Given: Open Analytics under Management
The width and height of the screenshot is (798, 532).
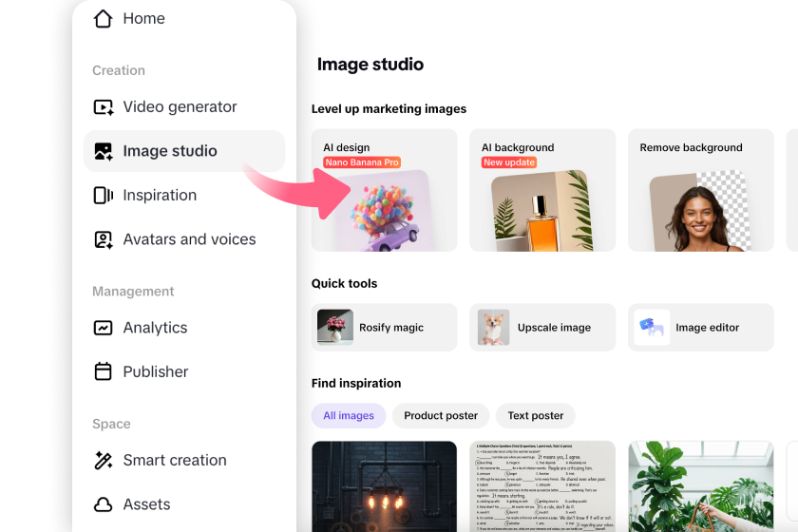Looking at the screenshot, I should [x=155, y=328].
